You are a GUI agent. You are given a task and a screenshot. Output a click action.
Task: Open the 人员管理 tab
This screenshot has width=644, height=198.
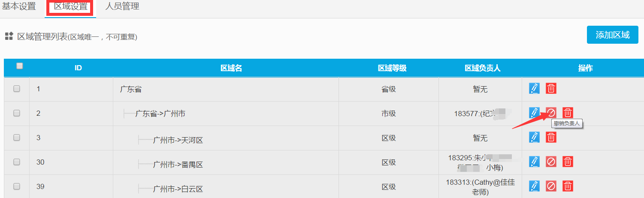122,7
